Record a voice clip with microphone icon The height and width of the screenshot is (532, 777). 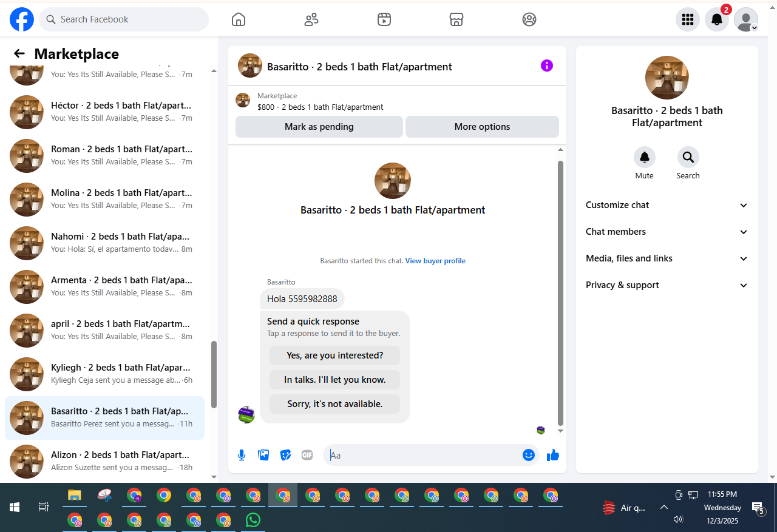click(242, 455)
